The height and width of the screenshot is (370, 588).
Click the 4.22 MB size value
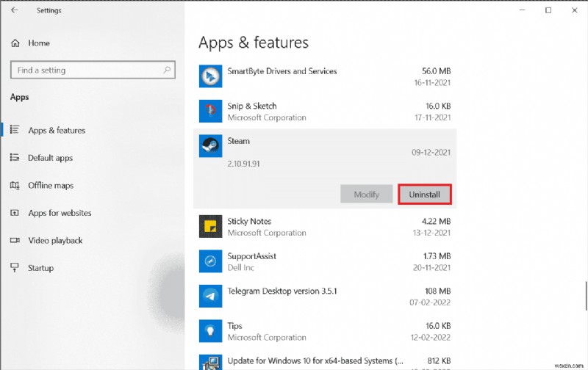[x=436, y=221]
